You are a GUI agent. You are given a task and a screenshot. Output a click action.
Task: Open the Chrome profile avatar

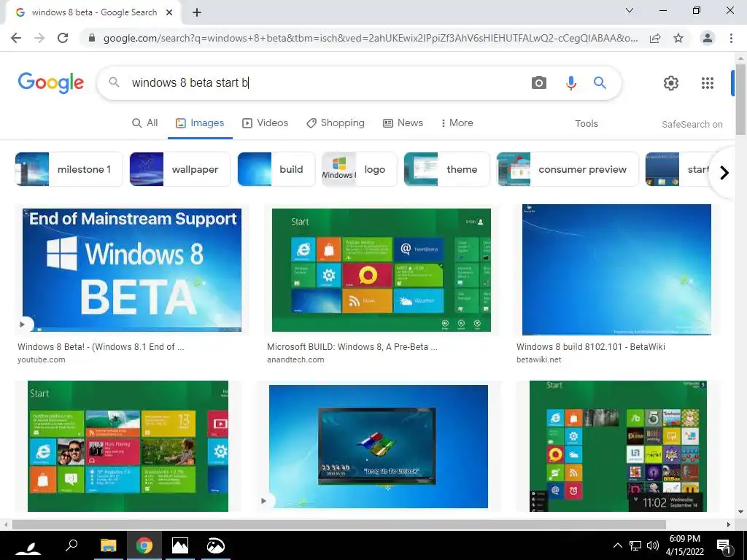708,38
